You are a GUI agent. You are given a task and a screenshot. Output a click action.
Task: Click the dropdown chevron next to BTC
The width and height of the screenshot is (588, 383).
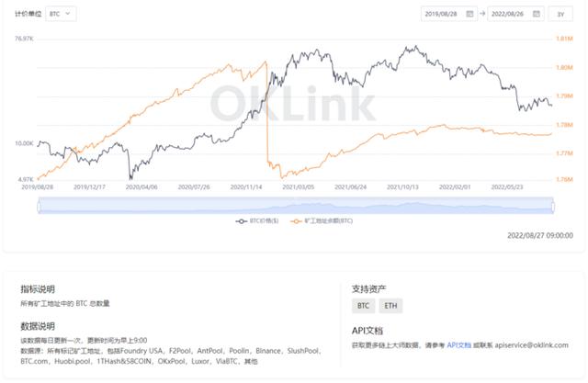(x=68, y=14)
